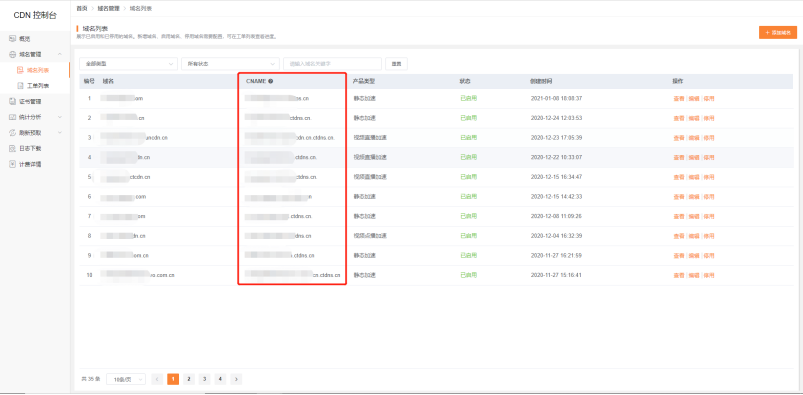Screen dimensions: 803x395
Task: Click 编辑 for row created 2020-11-27 15:16:41
Action: (x=693, y=275)
